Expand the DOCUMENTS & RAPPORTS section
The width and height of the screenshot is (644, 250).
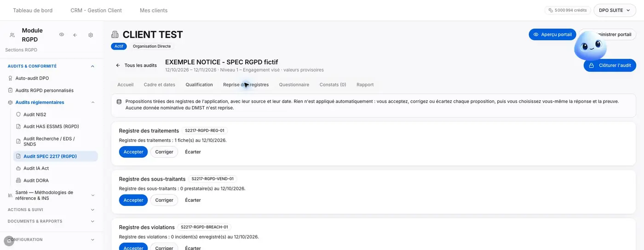[x=92, y=222]
